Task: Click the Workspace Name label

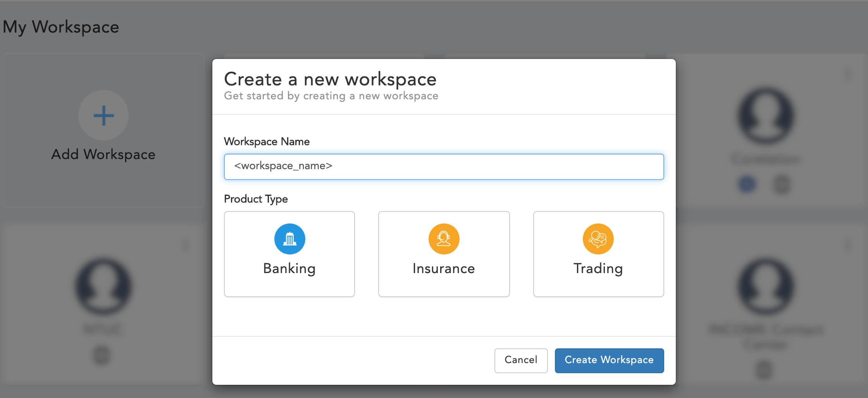Action: pyautogui.click(x=267, y=142)
